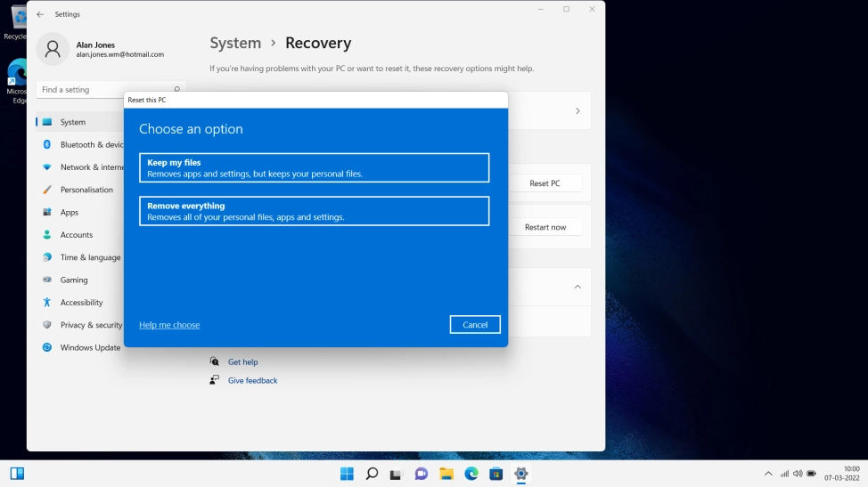Open the Windows Start menu

pos(347,474)
